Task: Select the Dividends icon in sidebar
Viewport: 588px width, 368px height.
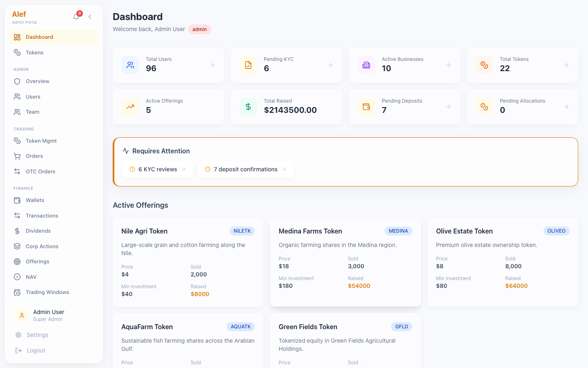Action: 17,231
